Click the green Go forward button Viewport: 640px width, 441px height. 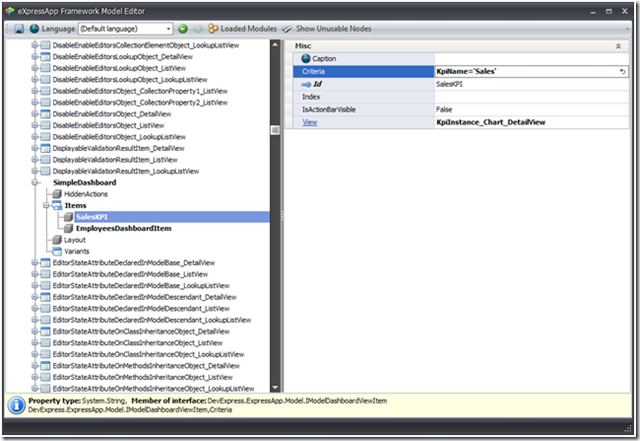click(183, 29)
